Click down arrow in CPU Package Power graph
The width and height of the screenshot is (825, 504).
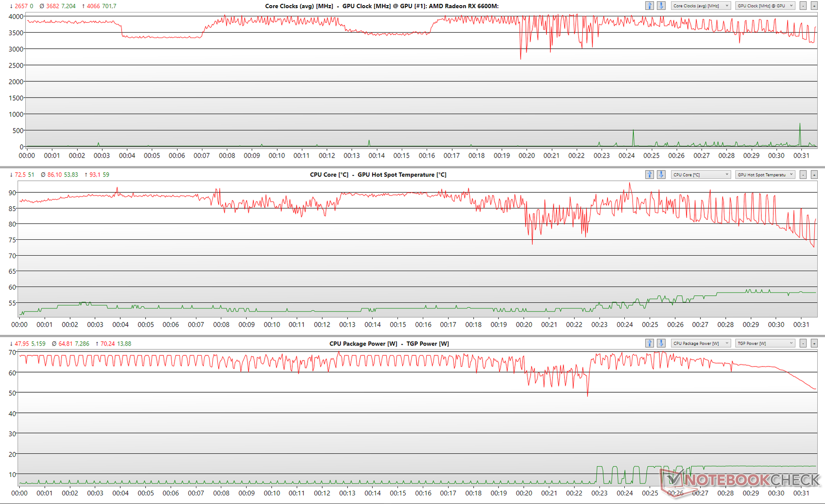click(661, 343)
